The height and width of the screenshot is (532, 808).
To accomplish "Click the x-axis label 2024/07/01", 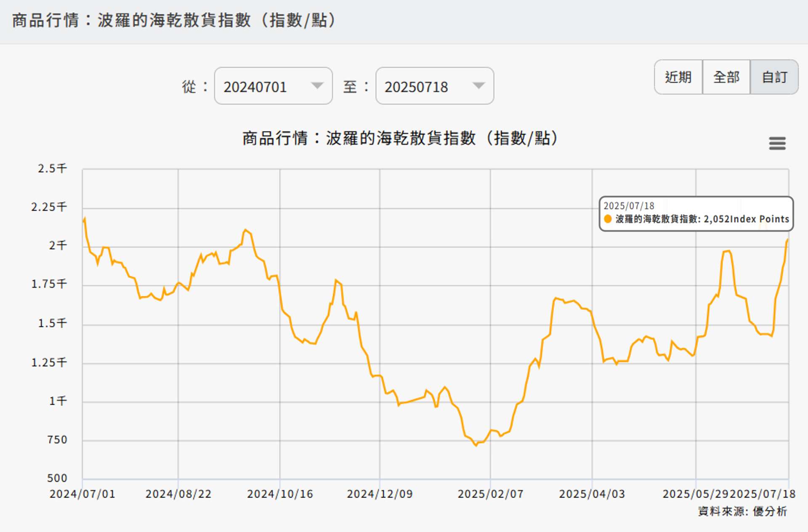I will (x=82, y=494).
